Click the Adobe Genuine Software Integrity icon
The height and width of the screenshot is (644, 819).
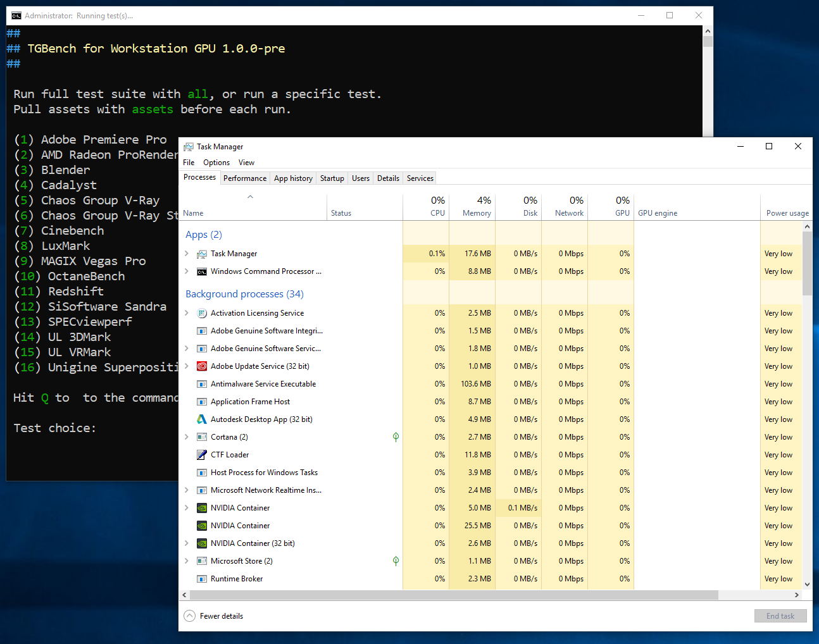(x=202, y=331)
